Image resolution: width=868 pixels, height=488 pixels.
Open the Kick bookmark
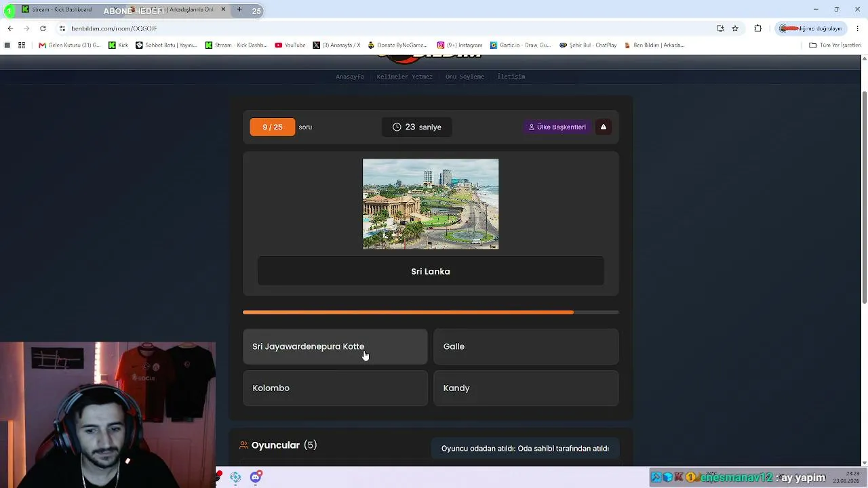tap(119, 45)
